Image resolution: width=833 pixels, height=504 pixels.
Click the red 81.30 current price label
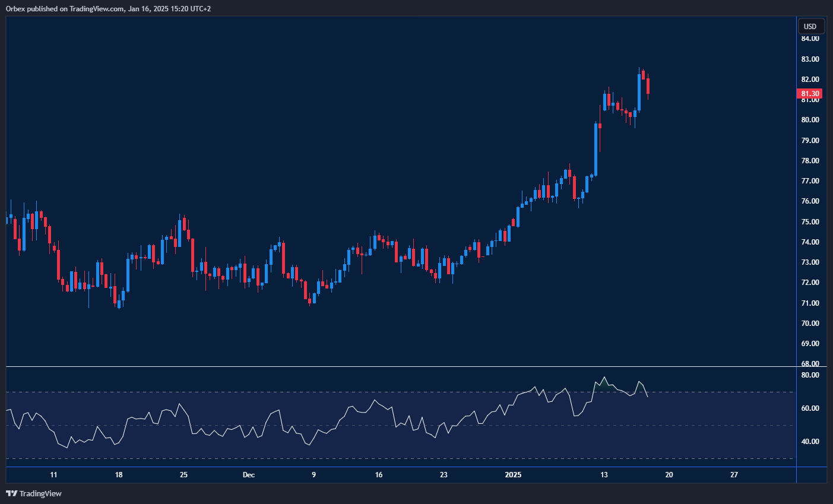click(x=809, y=94)
